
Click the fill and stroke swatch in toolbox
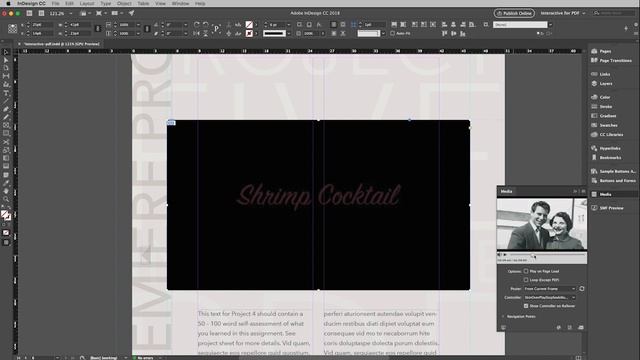pos(5,215)
